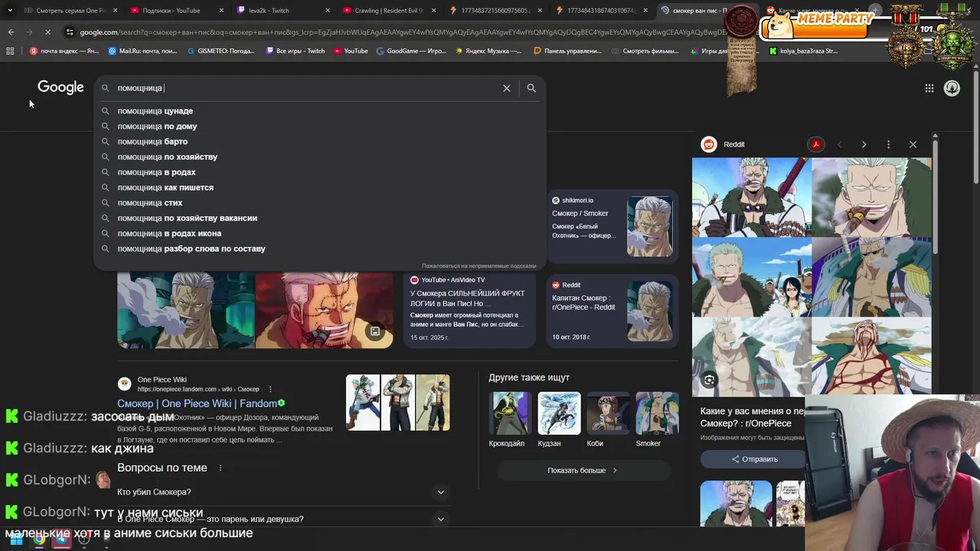980x551 pixels.
Task: Click the Windows Start button
Action: 16,540
